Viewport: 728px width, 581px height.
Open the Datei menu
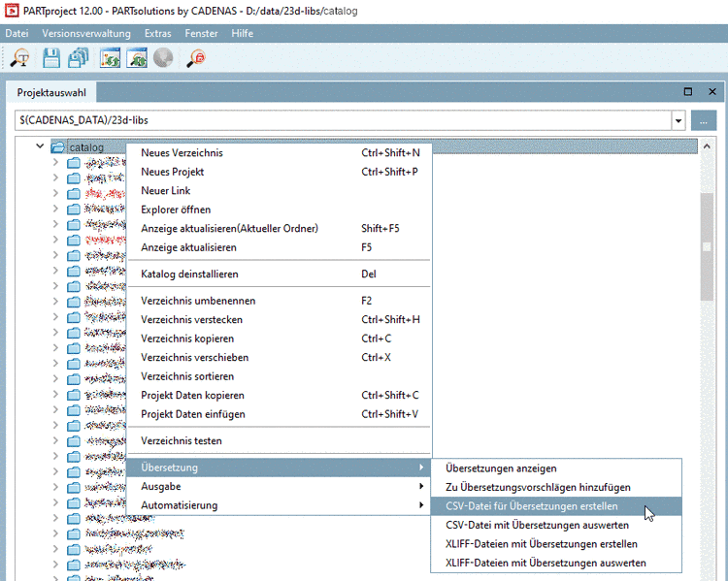pyautogui.click(x=17, y=33)
